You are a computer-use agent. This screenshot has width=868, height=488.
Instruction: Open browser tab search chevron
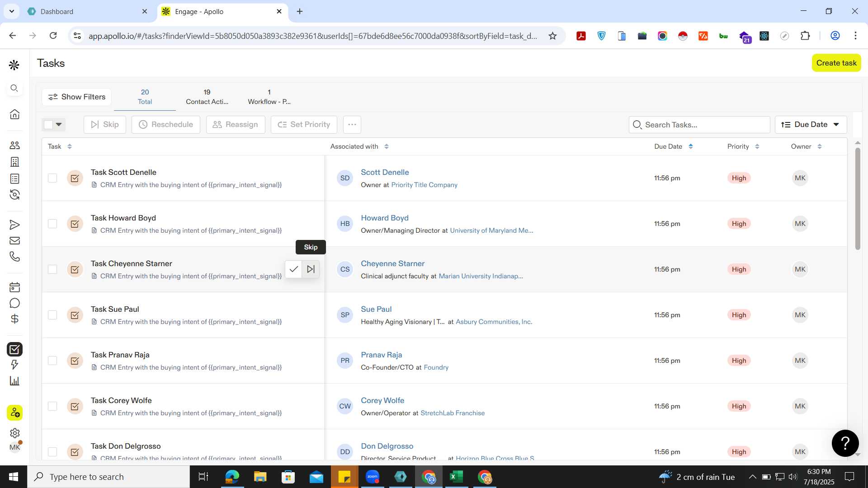[x=11, y=11]
